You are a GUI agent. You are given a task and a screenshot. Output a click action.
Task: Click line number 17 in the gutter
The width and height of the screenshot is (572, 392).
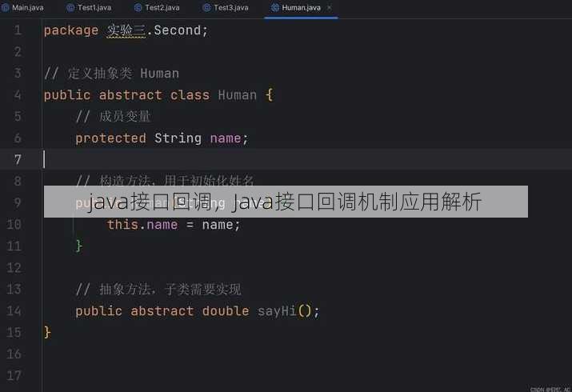tap(14, 375)
